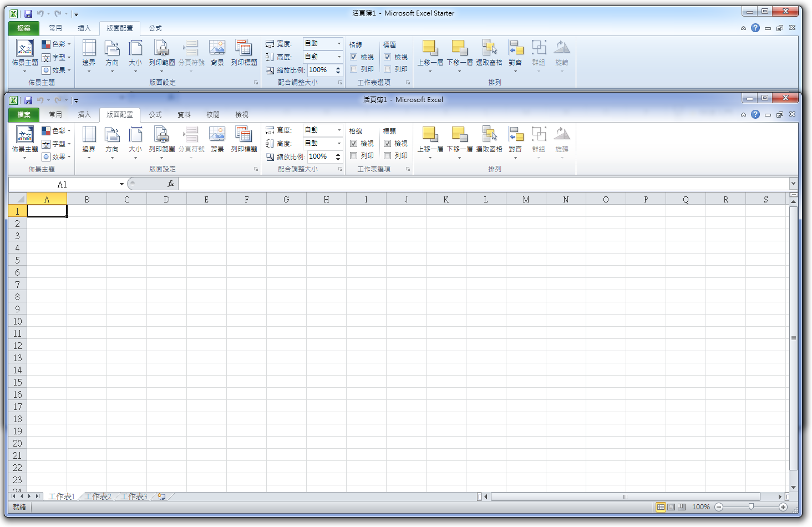Toggle 標題 檢視 checkbox in front window
Image resolution: width=812 pixels, height=527 pixels.
[387, 143]
